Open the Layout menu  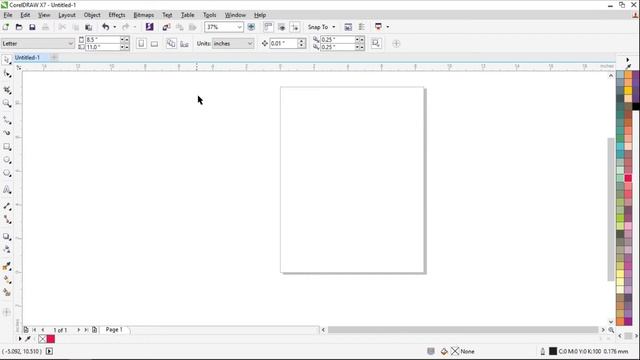67,15
